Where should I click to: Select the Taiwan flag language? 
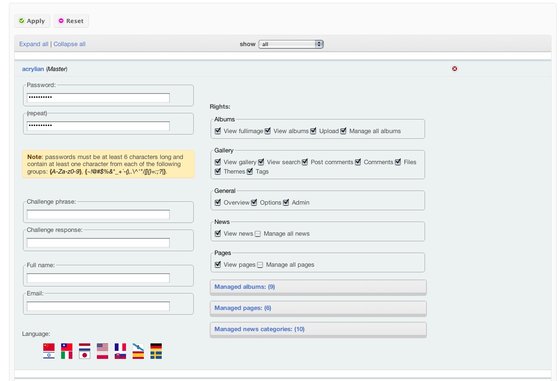[67, 347]
